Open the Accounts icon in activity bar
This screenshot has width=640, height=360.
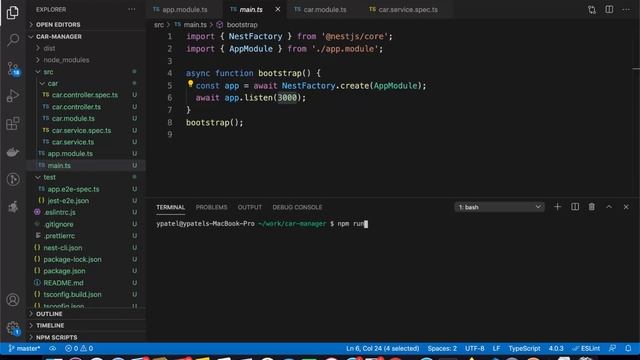click(x=13, y=300)
